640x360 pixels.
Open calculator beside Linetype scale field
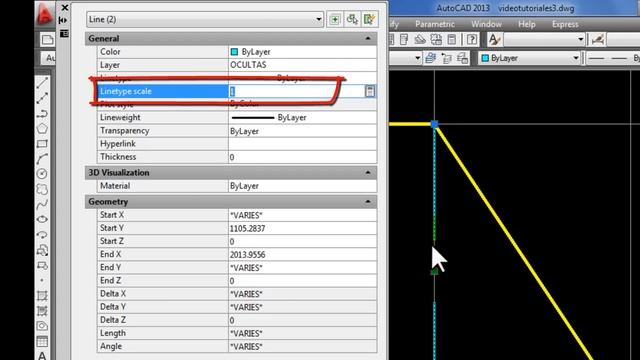pos(370,91)
